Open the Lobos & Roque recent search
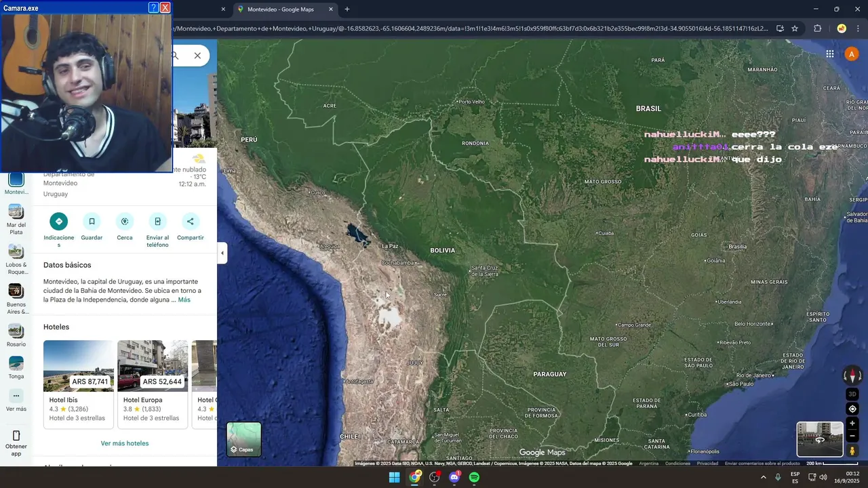This screenshot has width=868, height=488. coord(16,260)
